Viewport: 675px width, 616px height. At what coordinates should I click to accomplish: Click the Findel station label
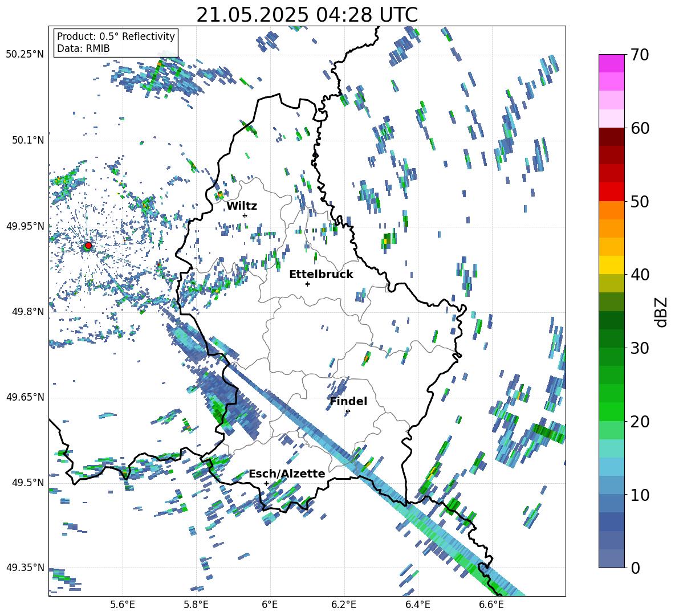[x=348, y=401]
